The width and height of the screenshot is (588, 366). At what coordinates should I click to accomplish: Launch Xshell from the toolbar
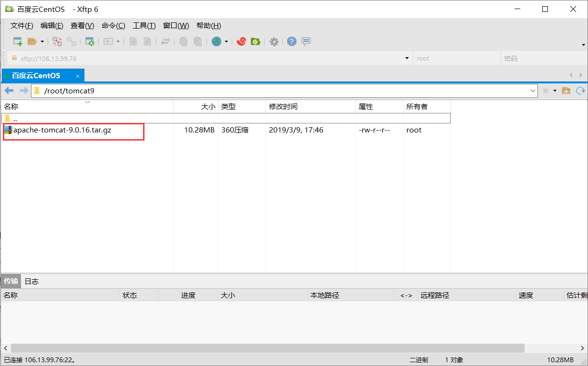pos(241,41)
